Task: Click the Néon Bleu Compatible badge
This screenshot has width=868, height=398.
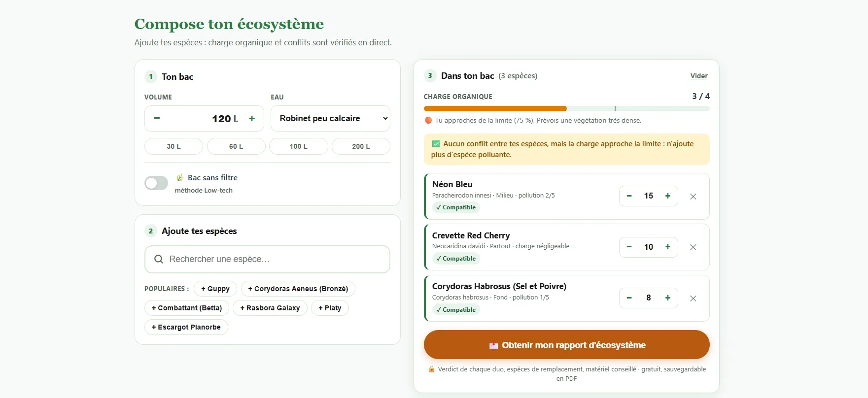Action: [456, 207]
